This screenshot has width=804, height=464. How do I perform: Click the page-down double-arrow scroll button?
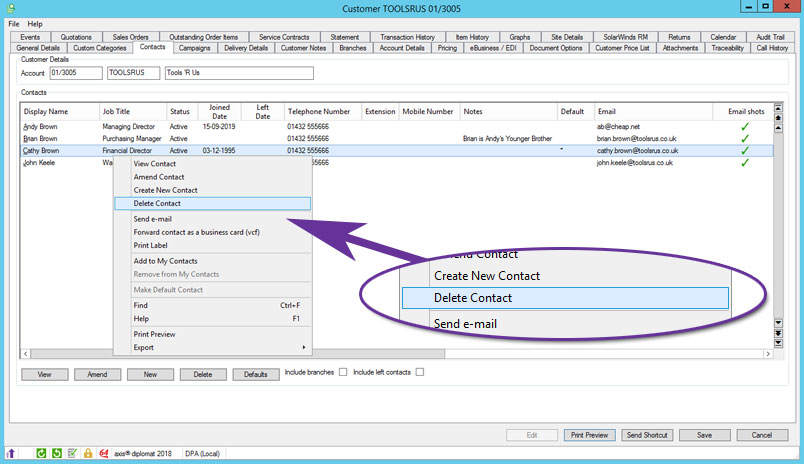[778, 333]
